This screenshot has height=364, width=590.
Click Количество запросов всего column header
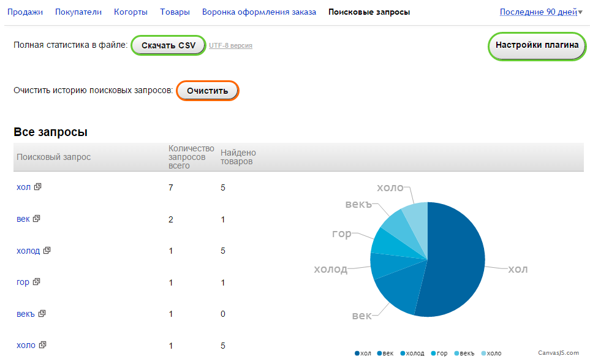191,157
